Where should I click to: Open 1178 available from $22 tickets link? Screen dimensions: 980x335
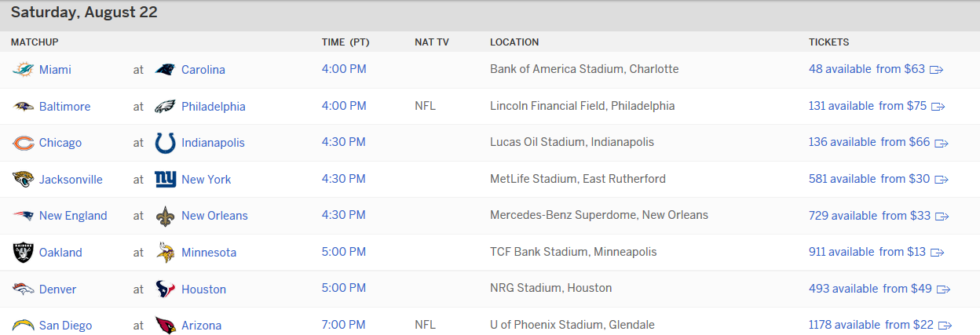872,325
